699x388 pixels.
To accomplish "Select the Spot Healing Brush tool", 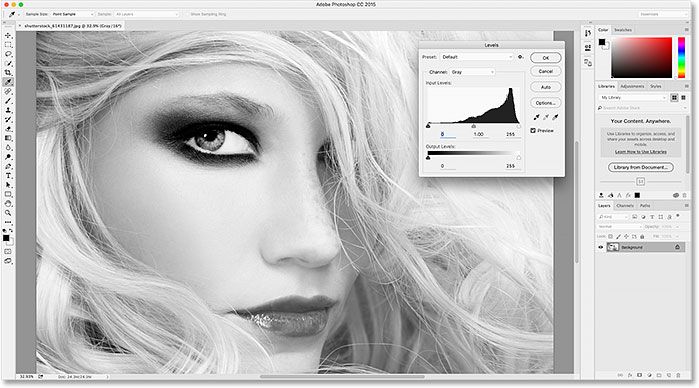I will 8,91.
